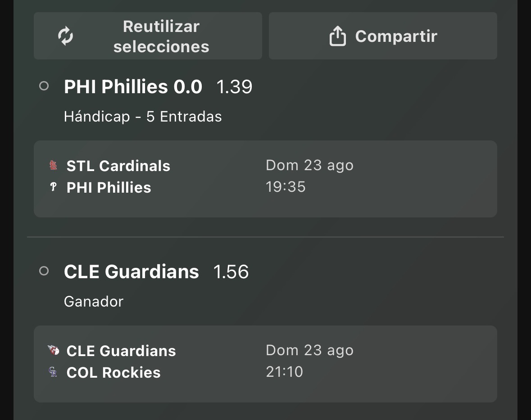Click the Dom 23 ago 19:35 match time
The height and width of the screenshot is (420, 531).
(x=309, y=176)
